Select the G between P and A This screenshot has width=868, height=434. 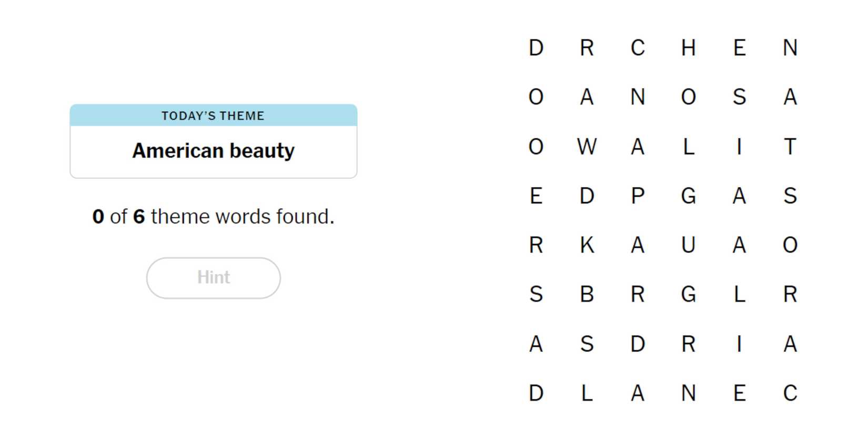pos(688,196)
